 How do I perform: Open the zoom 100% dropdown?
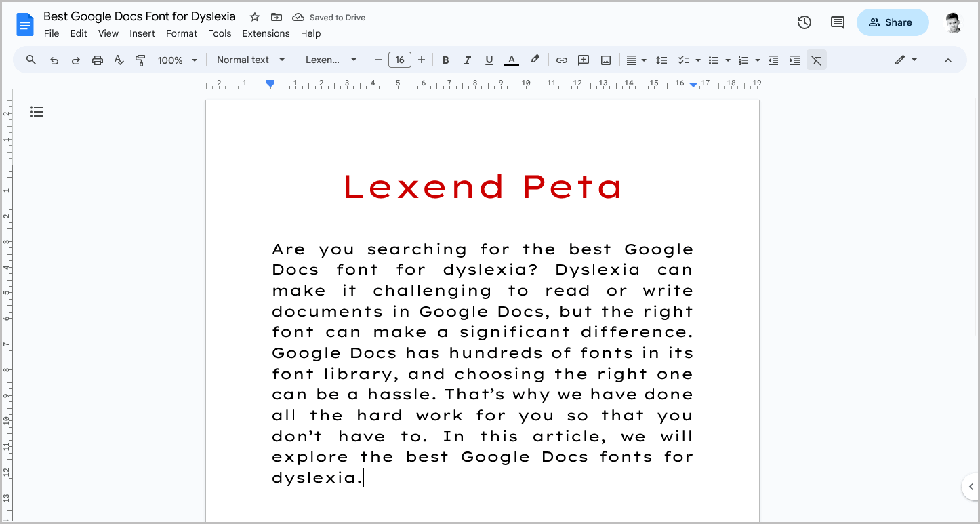[x=178, y=60]
